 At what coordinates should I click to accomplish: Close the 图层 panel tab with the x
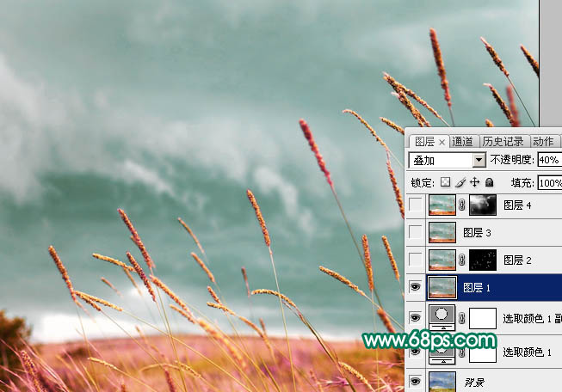[x=442, y=142]
